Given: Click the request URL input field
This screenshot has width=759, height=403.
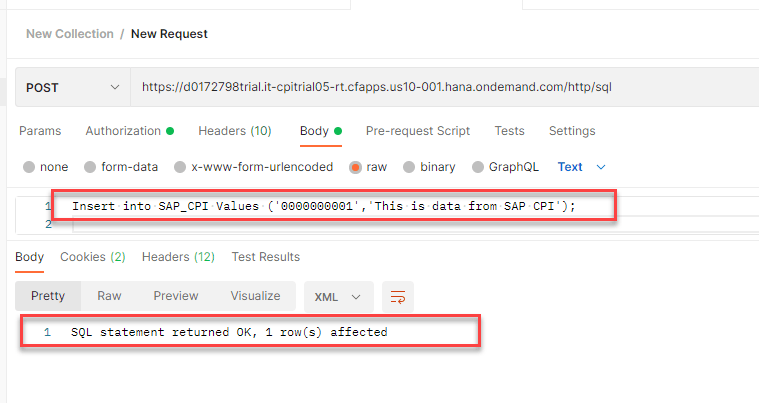Looking at the screenshot, I should tap(440, 87).
